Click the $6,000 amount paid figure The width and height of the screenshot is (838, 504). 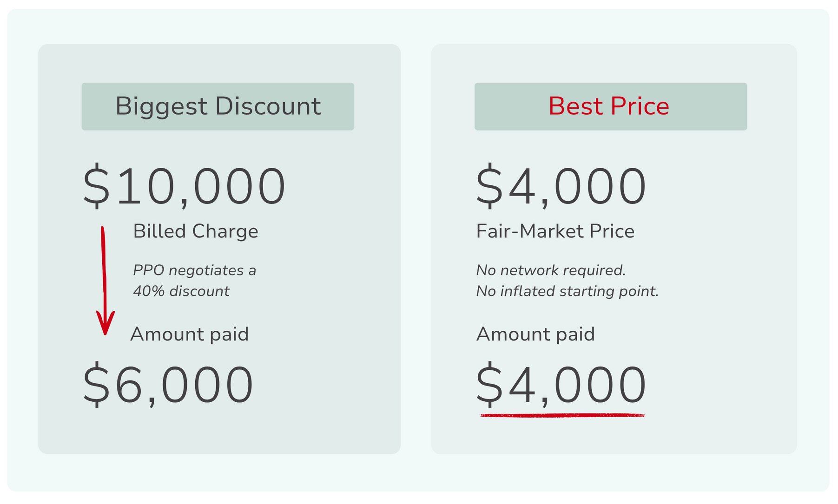point(168,386)
